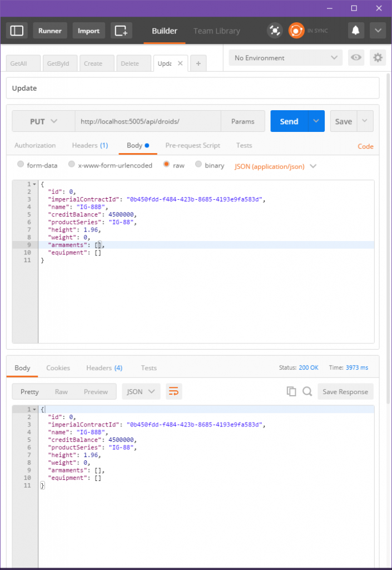This screenshot has height=570, width=392.
Task: Click the blue Send button
Action: click(x=289, y=121)
